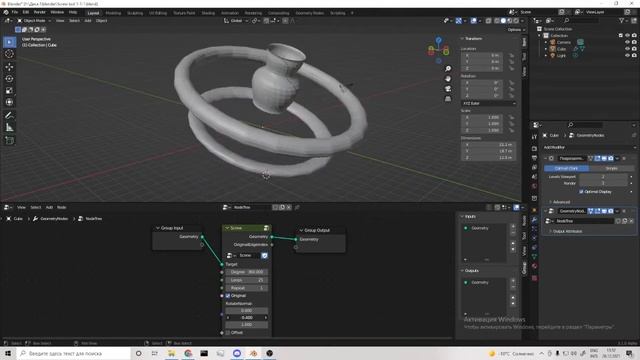Open Tool properties tab icon

point(534,137)
